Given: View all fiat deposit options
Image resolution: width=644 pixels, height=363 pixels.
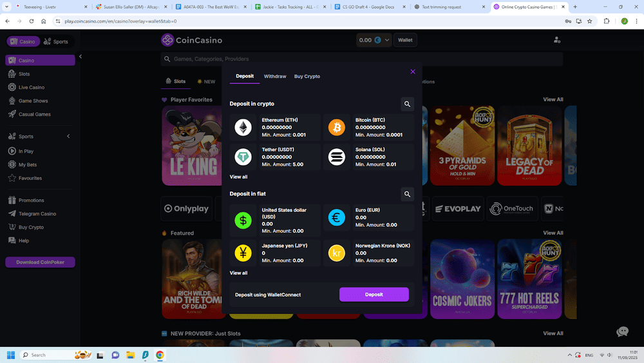Looking at the screenshot, I should click(238, 273).
